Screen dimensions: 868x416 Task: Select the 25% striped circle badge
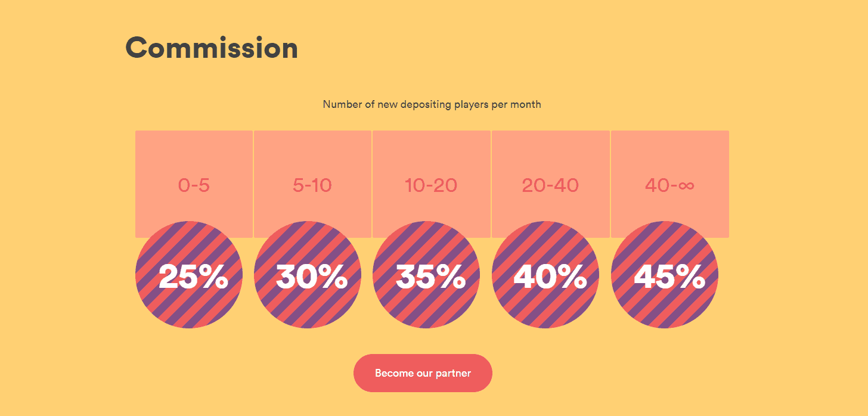coord(189,275)
